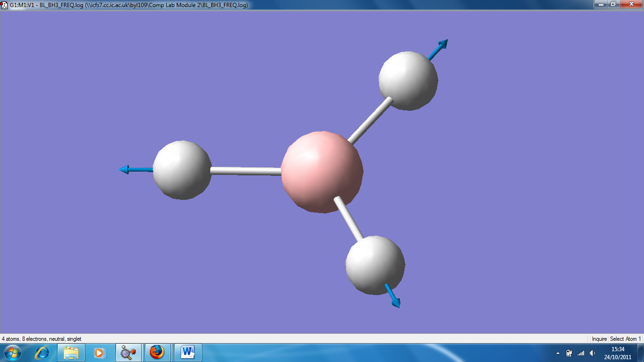Image resolution: width=644 pixels, height=362 pixels.
Task: Launch Internet Explorer from the taskbar
Action: 42,353
